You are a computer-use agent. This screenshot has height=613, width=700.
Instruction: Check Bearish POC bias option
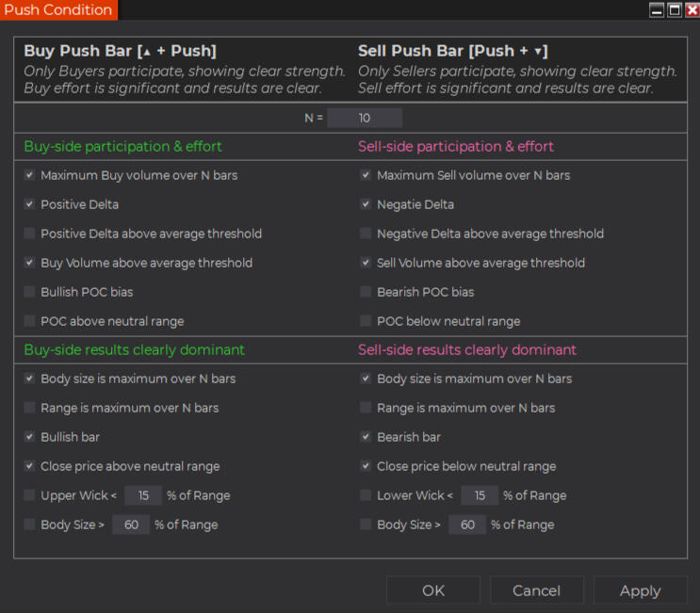point(366,292)
